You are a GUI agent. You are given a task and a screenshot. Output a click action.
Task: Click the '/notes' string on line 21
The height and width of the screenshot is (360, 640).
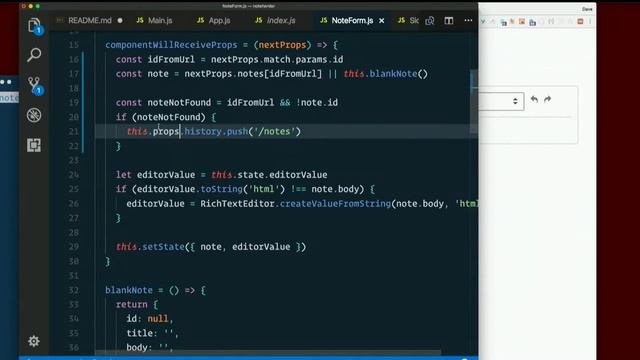[274, 131]
